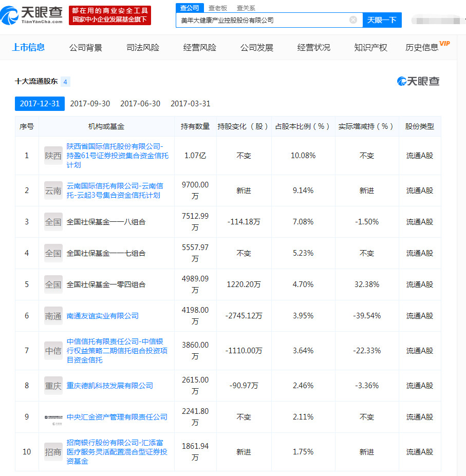Open 中央汇金资产管理有限责任公司 link
This screenshot has width=466, height=476.
pos(117,417)
